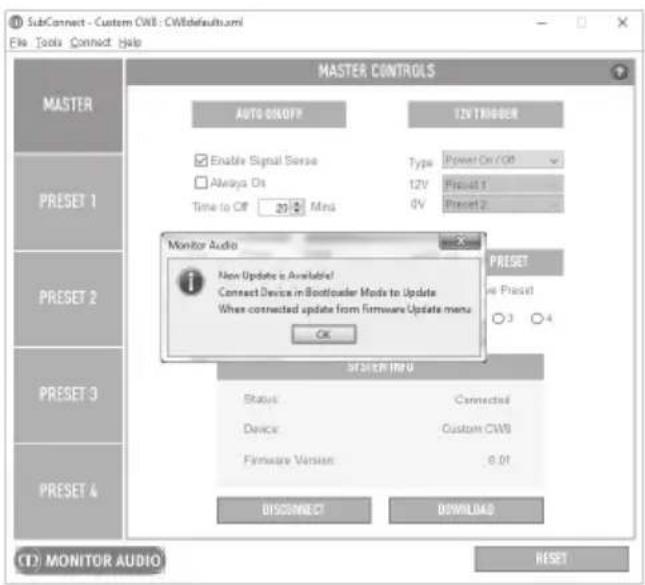Close the Monitor Audio update dialog

pos(460,241)
